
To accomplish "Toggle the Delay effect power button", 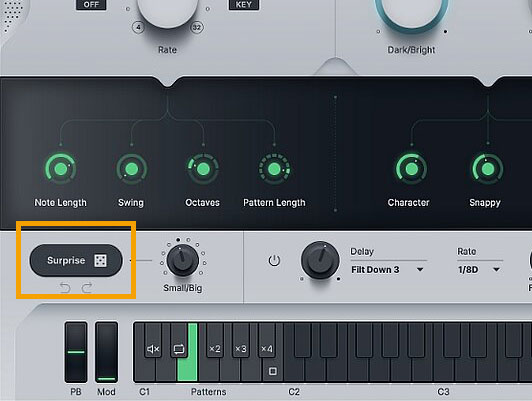I will (274, 261).
